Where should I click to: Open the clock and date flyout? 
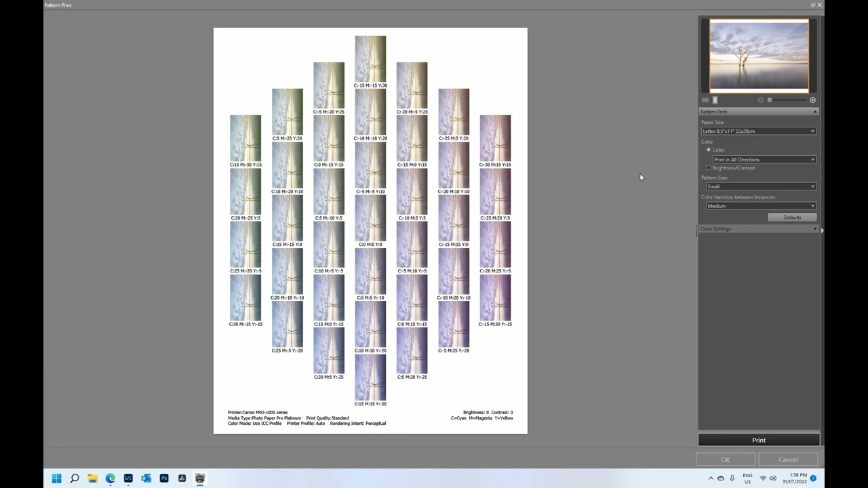[x=793, y=479]
